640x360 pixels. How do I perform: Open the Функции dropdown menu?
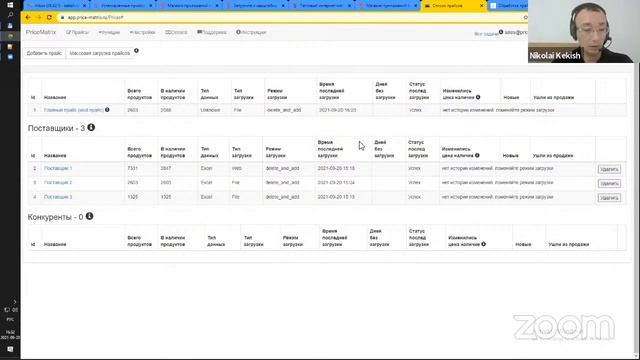(x=109, y=32)
